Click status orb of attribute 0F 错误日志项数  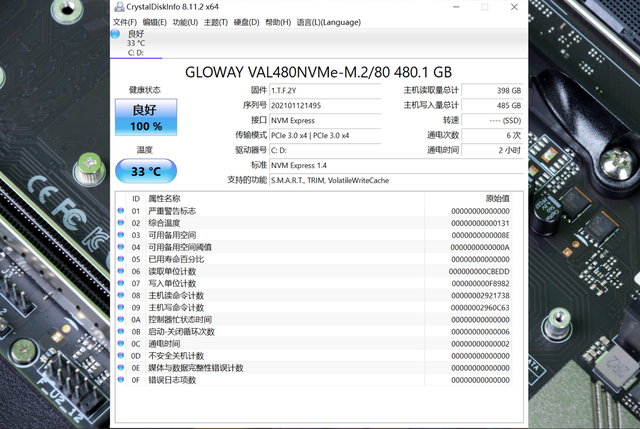pos(120,380)
